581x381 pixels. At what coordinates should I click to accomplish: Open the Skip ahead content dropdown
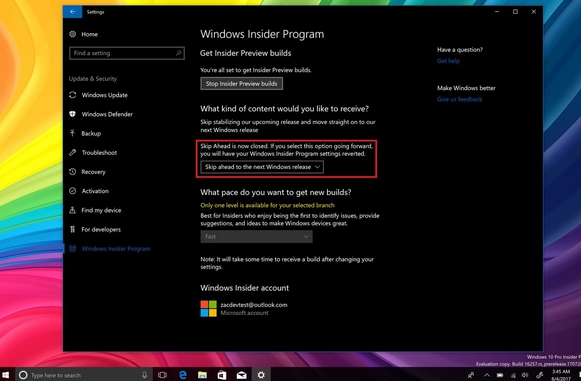point(262,167)
